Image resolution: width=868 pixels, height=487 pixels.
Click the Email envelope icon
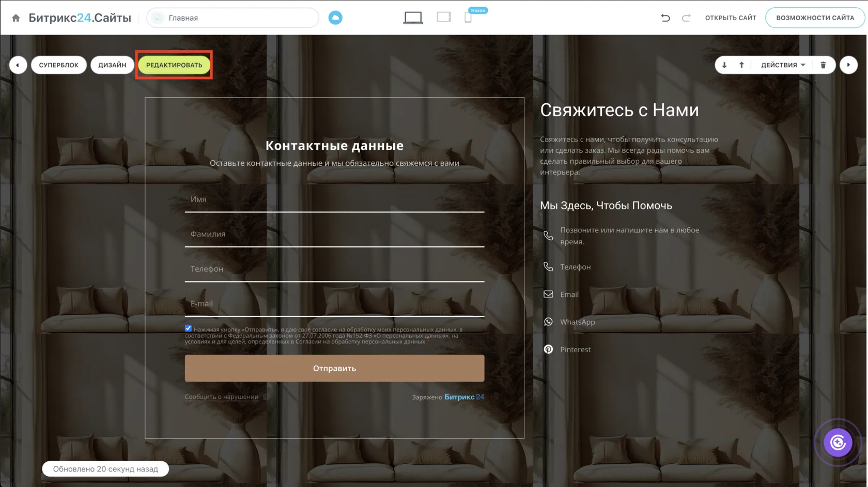point(548,294)
